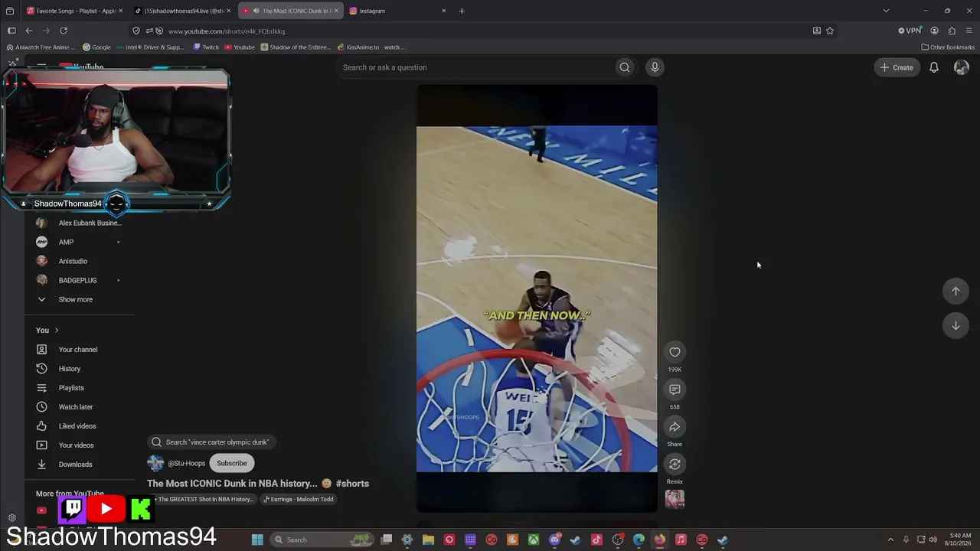Click the YouTube search input field
980x551 pixels.
(475, 67)
